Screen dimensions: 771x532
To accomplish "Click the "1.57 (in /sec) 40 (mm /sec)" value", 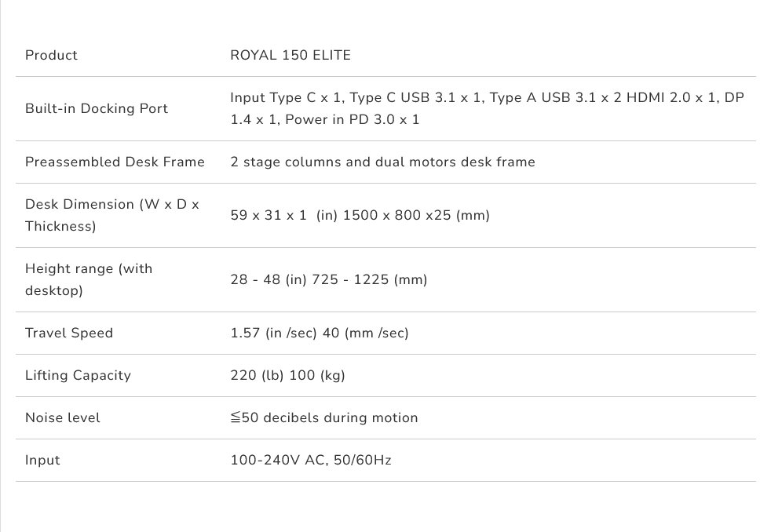I will 320,333.
